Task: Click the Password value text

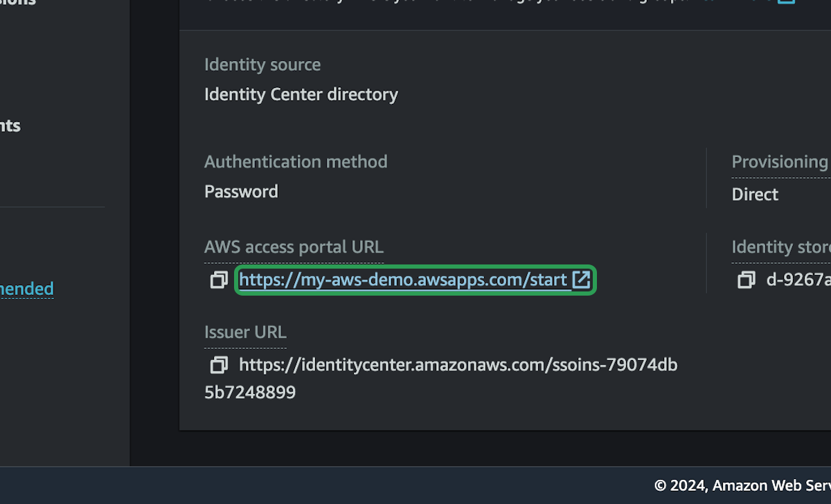Action: (241, 192)
